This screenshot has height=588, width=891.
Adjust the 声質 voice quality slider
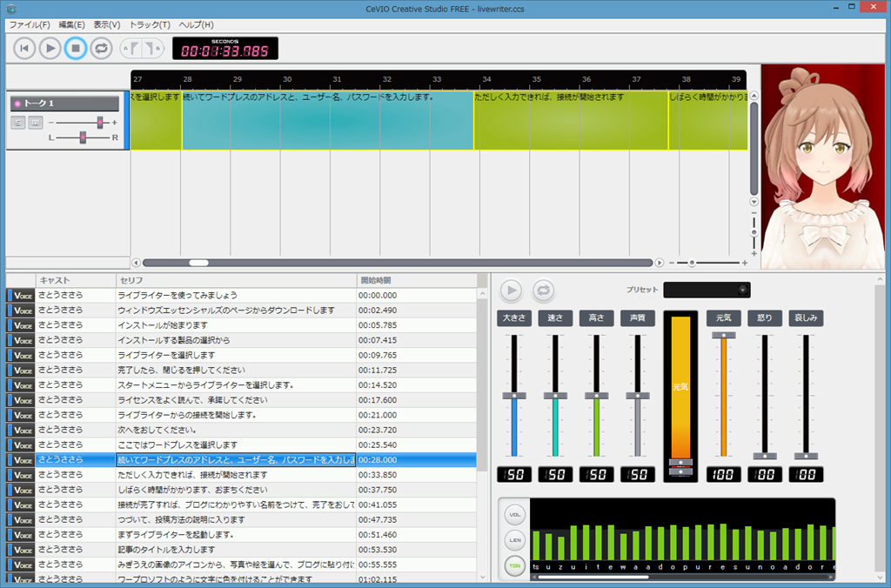638,396
